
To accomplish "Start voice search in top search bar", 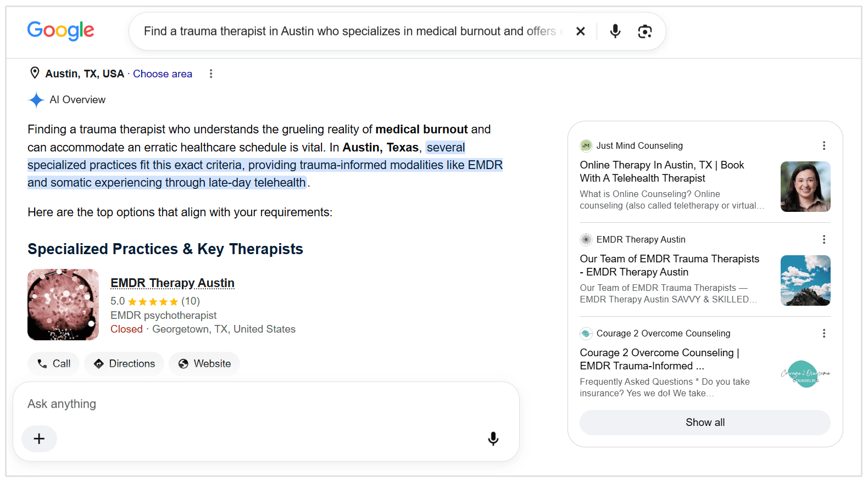I will [615, 31].
